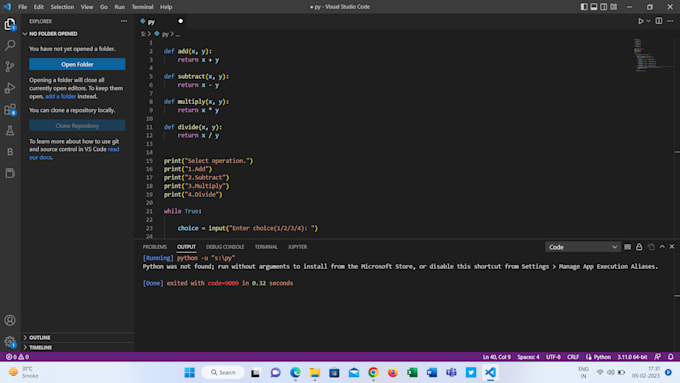Open the Accounts icon in activity bar
The width and height of the screenshot is (680, 383).
coord(10,320)
